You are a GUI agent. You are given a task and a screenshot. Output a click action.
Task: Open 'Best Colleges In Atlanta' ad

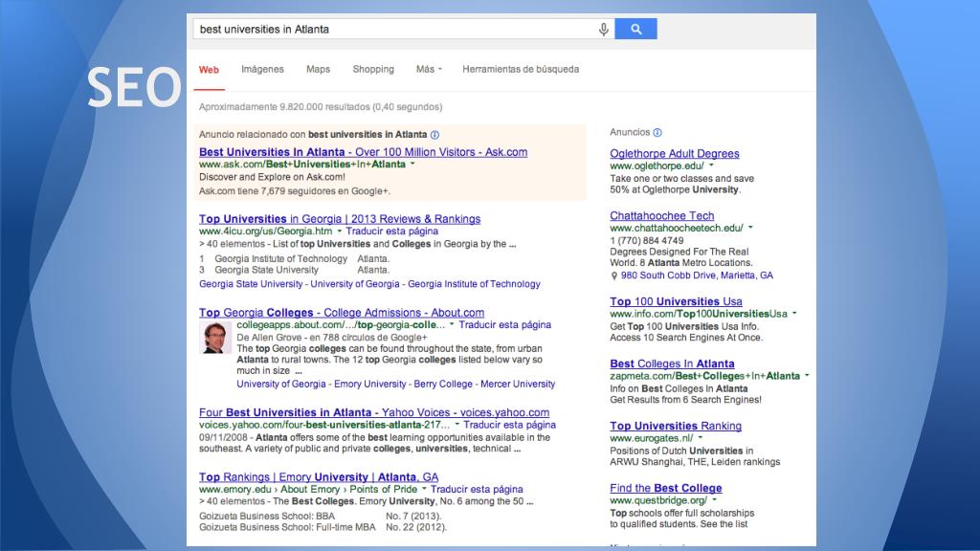(672, 364)
